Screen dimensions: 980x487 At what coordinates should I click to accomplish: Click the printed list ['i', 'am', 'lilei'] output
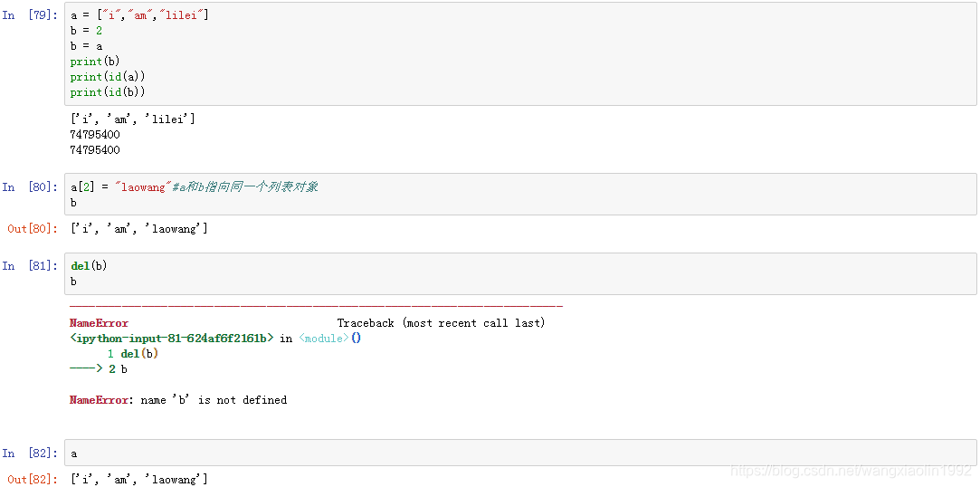point(132,119)
